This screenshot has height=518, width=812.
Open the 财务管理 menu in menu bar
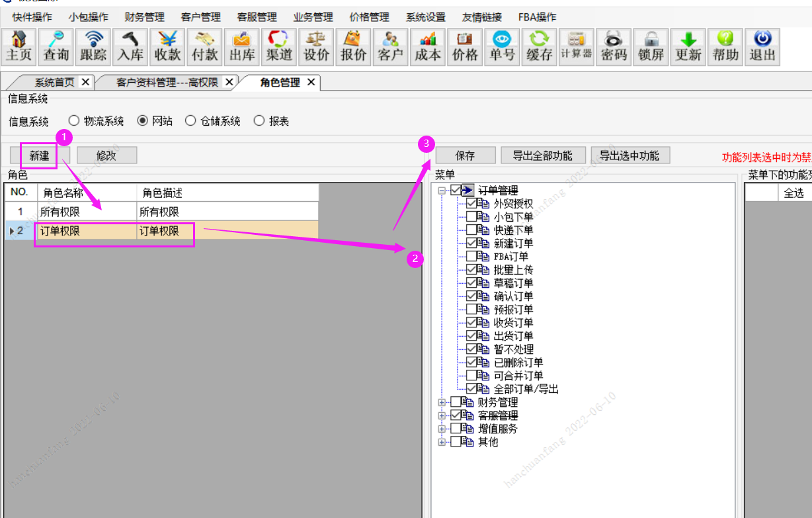pyautogui.click(x=144, y=17)
